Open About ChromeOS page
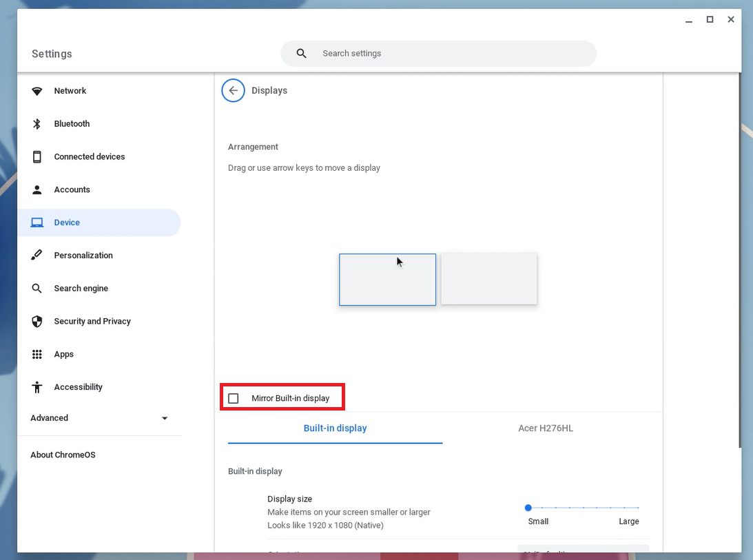The width and height of the screenshot is (753, 560). [63, 455]
